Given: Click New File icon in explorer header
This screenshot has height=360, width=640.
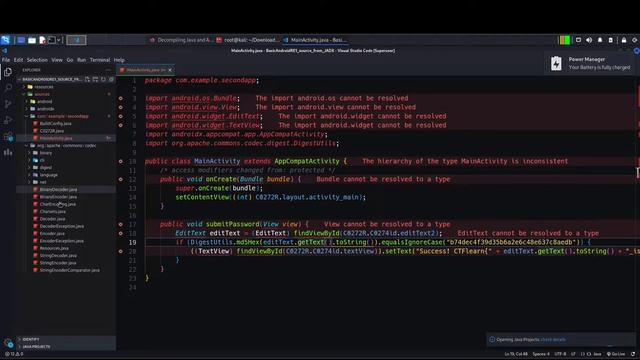Looking at the screenshot, I should pyautogui.click(x=87, y=79).
